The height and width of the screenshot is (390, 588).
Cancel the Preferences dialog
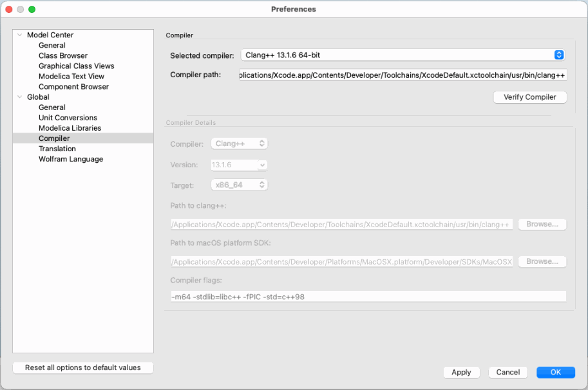[507, 372]
